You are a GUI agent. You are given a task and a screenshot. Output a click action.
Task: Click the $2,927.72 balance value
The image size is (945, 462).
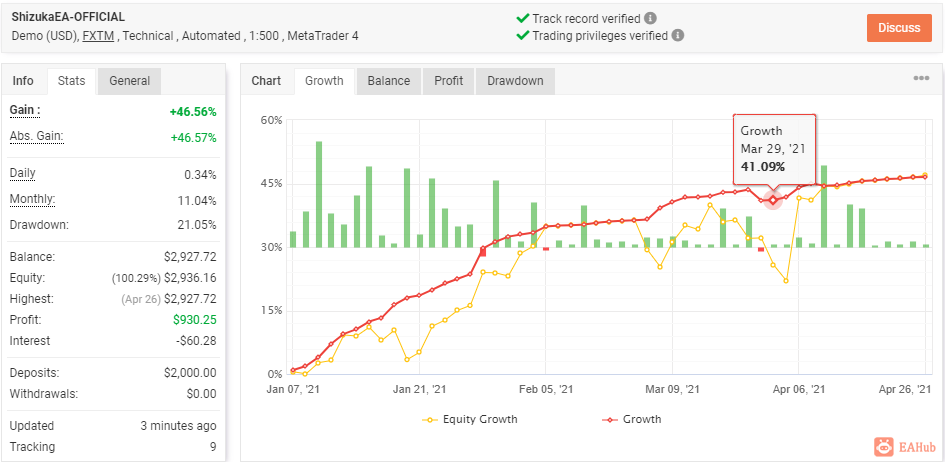(190, 257)
